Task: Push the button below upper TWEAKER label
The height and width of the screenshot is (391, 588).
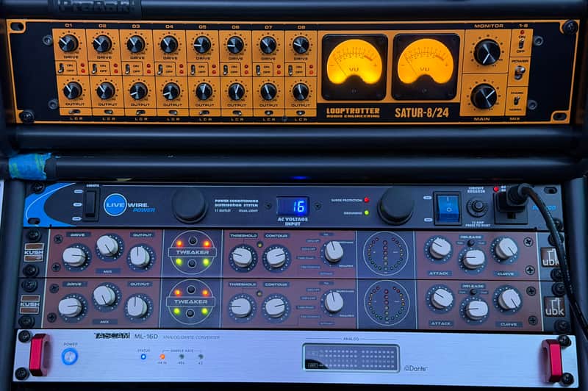Action: (192, 264)
